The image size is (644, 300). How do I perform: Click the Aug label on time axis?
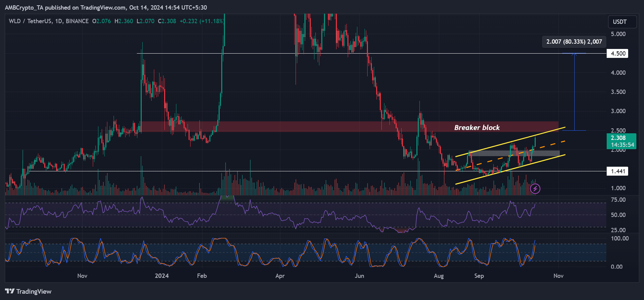pos(439,276)
